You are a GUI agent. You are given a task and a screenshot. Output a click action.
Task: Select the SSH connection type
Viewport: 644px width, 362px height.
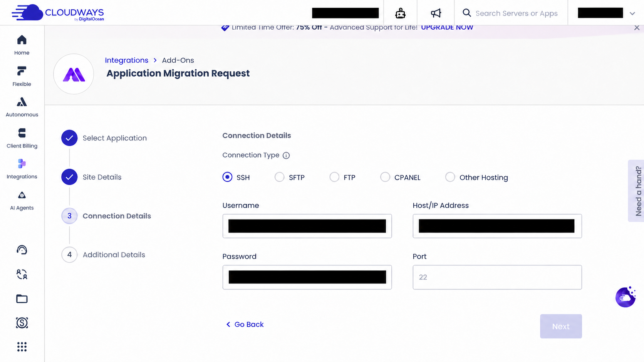point(227,177)
